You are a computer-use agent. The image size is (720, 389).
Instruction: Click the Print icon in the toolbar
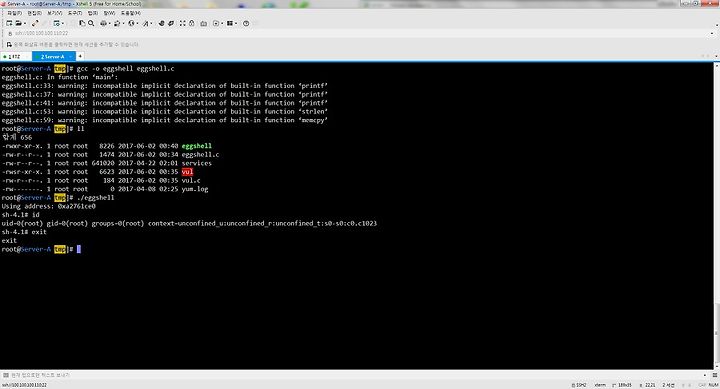tap(103, 23)
